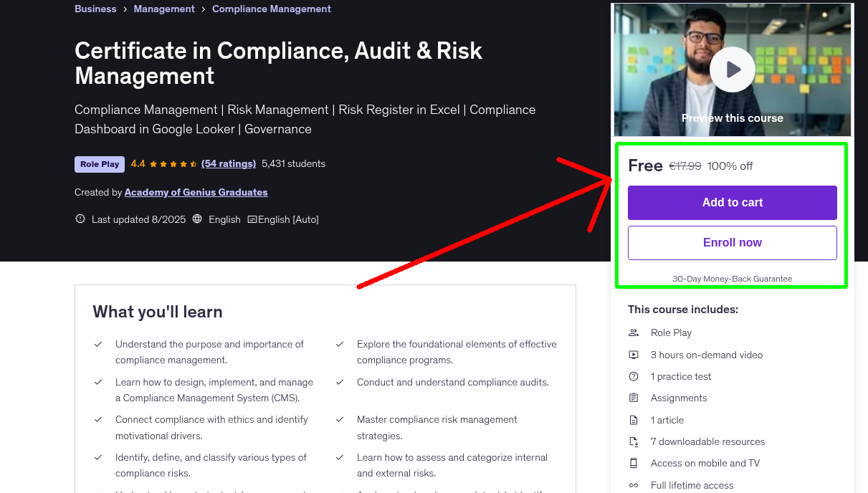This screenshot has width=868, height=493.
Task: Visit the Academy of Genius Graduates profile
Action: pyautogui.click(x=196, y=192)
